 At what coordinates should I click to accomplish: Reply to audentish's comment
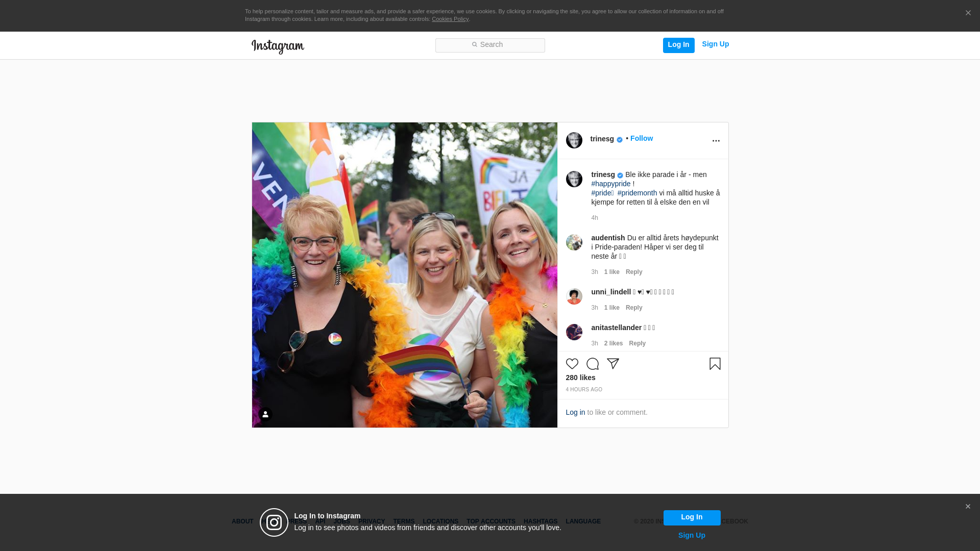coord(633,272)
